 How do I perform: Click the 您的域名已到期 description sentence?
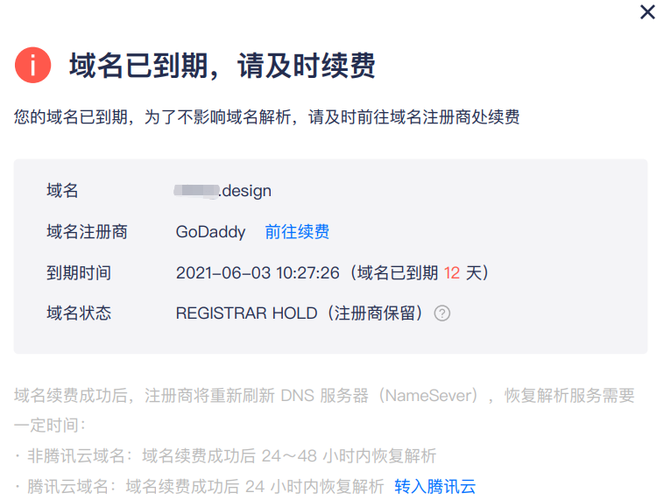coord(267,116)
